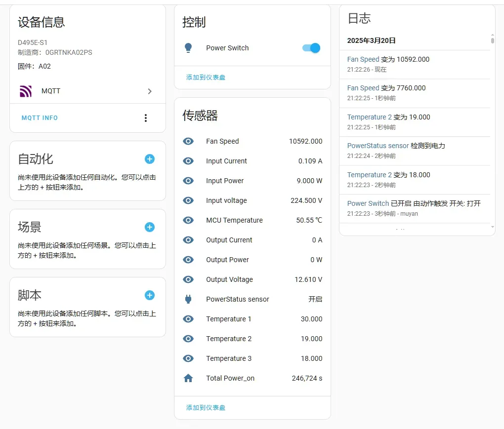Add a new scene using plus icon
504x429 pixels.
(x=150, y=227)
